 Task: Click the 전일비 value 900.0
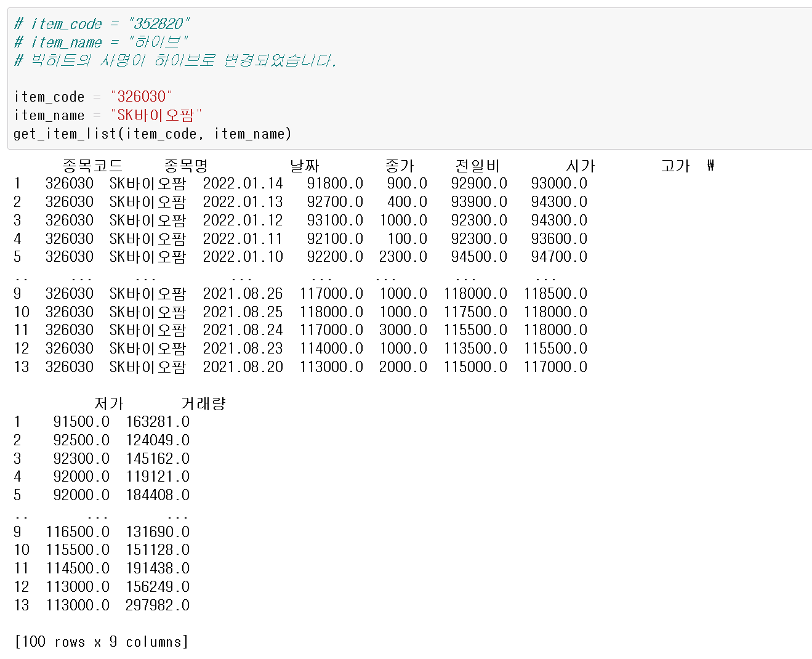(x=407, y=184)
